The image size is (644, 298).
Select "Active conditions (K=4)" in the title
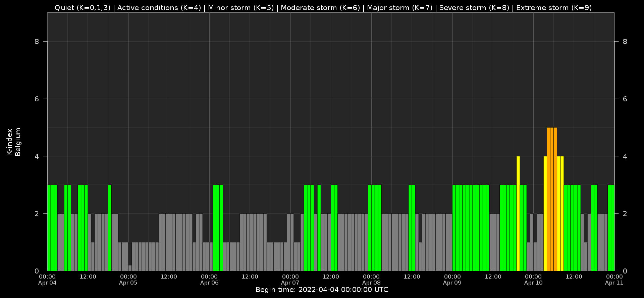(x=159, y=8)
